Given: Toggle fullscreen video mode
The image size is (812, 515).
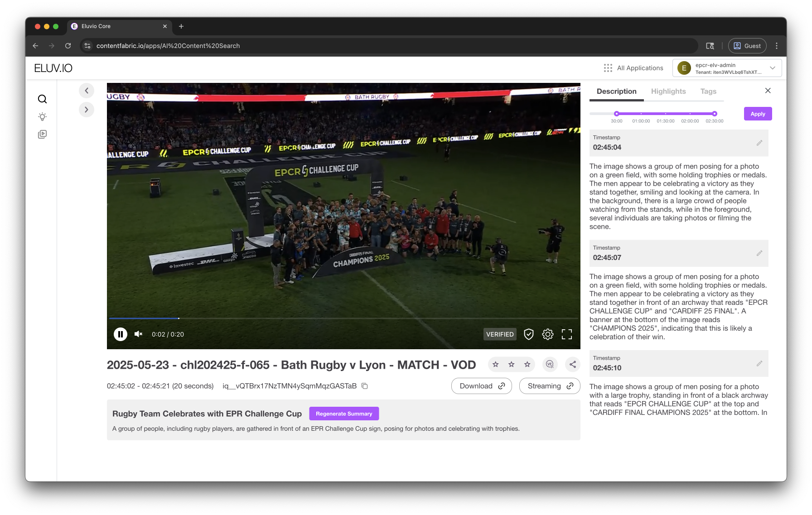Looking at the screenshot, I should [x=567, y=334].
